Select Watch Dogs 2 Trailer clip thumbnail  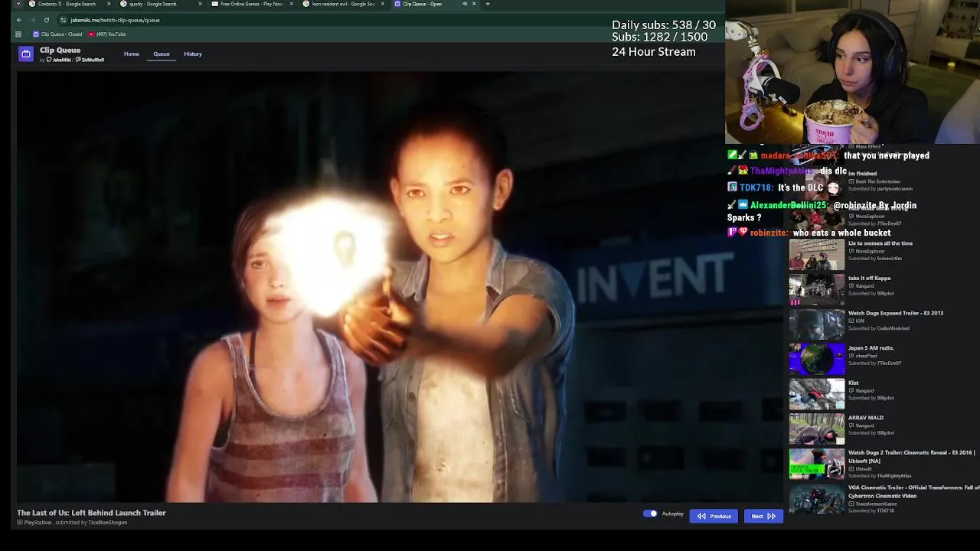(x=817, y=464)
